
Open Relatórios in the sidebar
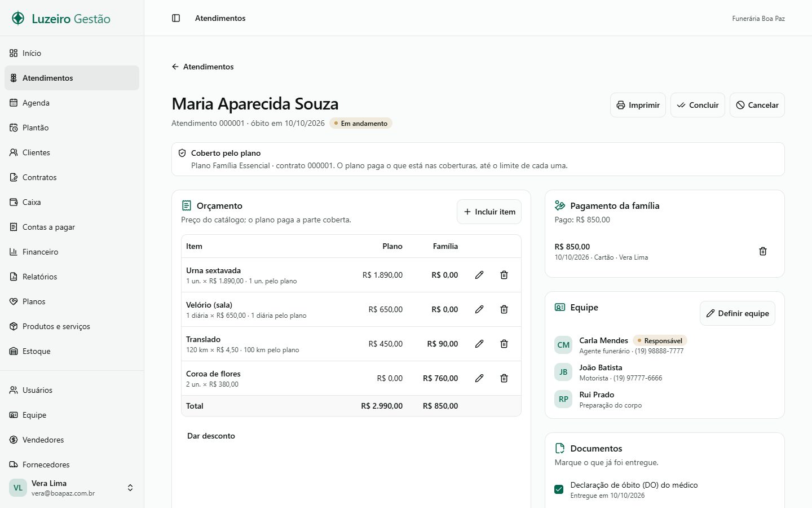click(x=72, y=277)
